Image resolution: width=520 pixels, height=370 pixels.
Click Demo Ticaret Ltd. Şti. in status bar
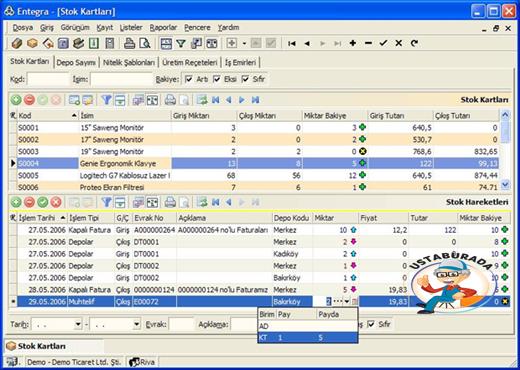click(x=74, y=362)
